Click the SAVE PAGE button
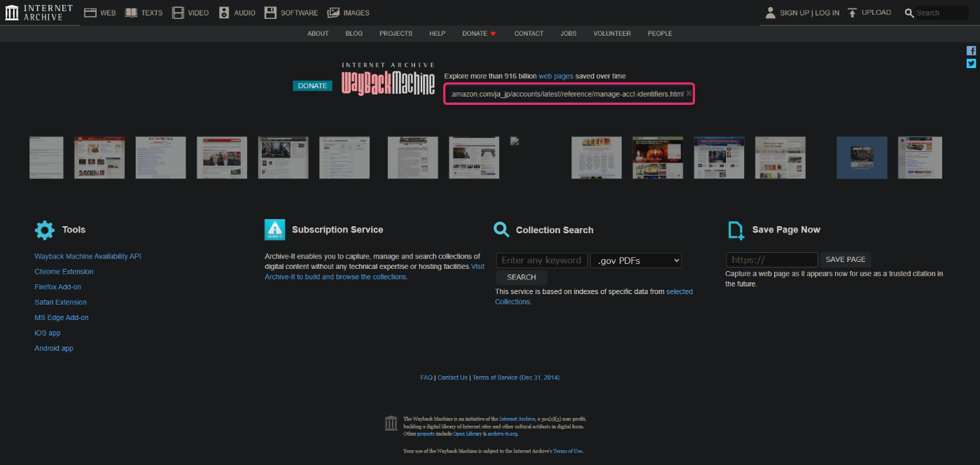This screenshot has height=465, width=980. point(846,260)
